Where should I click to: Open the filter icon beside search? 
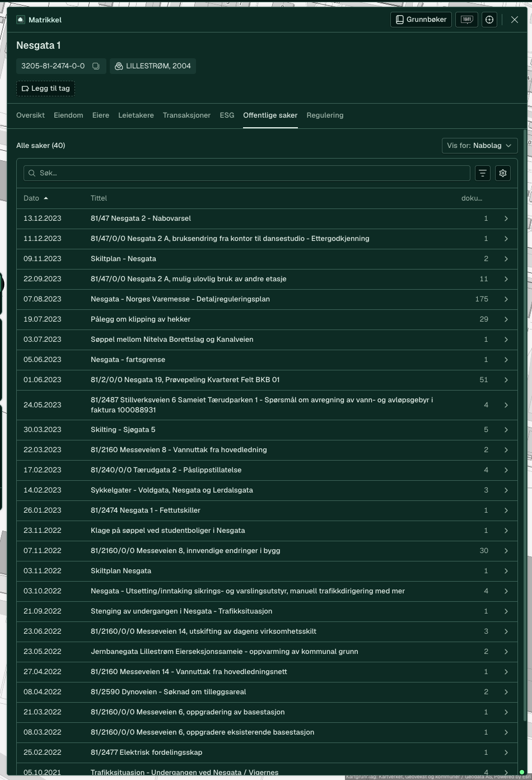point(483,173)
